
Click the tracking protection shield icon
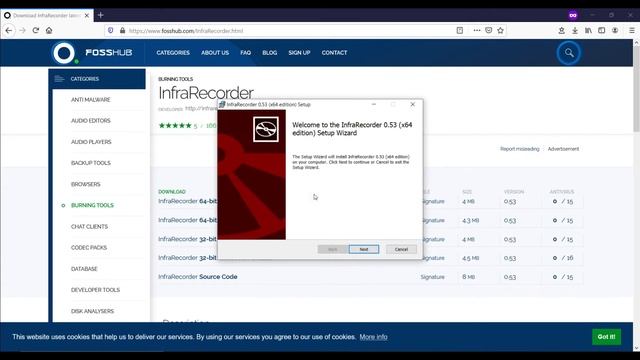click(111, 31)
